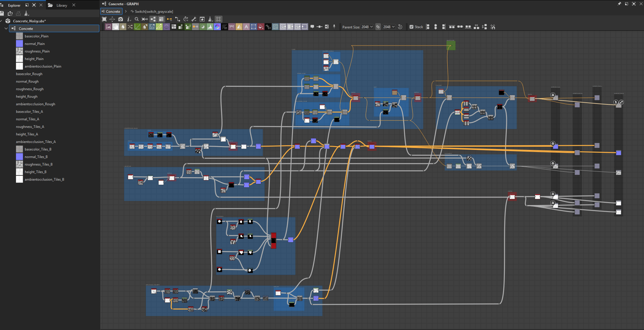
Task: Click the normal_Plain purple thumbnail
Action: point(19,44)
